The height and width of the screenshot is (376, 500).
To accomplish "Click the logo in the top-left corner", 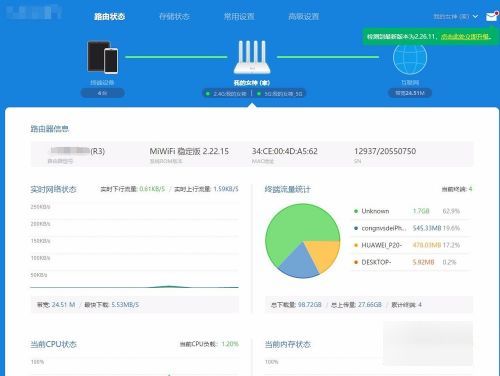I will pyautogui.click(x=34, y=12).
